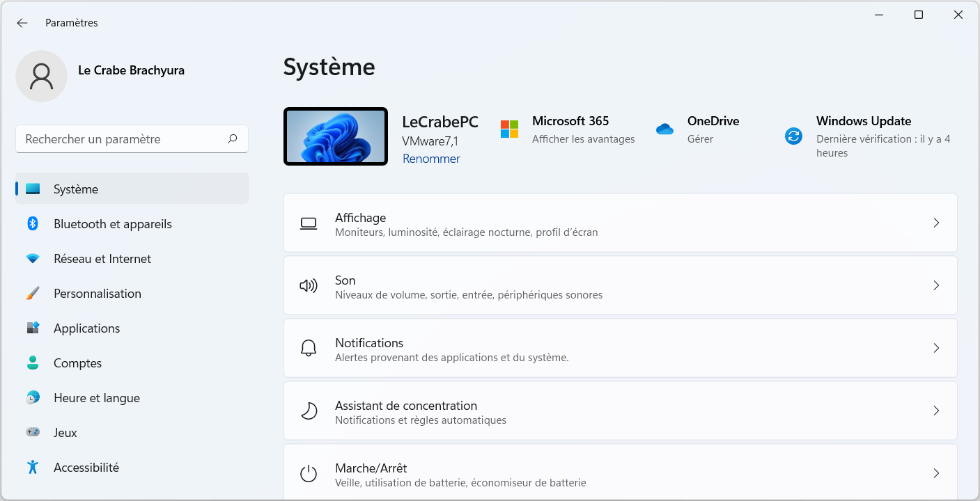Screen dimensions: 980x501
Task: Click Notifications et règles automatiques text
Action: pos(421,420)
